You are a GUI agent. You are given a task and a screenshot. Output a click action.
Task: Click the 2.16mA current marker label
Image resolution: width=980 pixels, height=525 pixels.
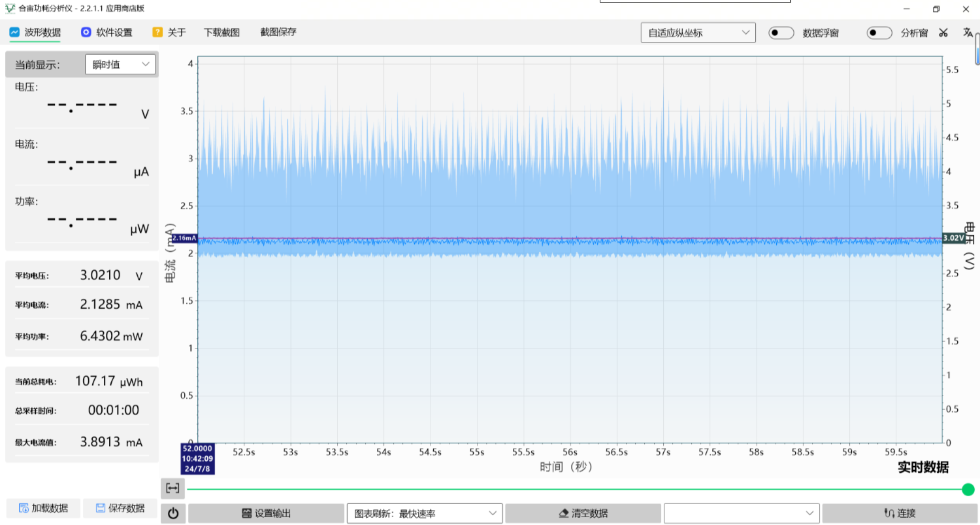pyautogui.click(x=184, y=239)
